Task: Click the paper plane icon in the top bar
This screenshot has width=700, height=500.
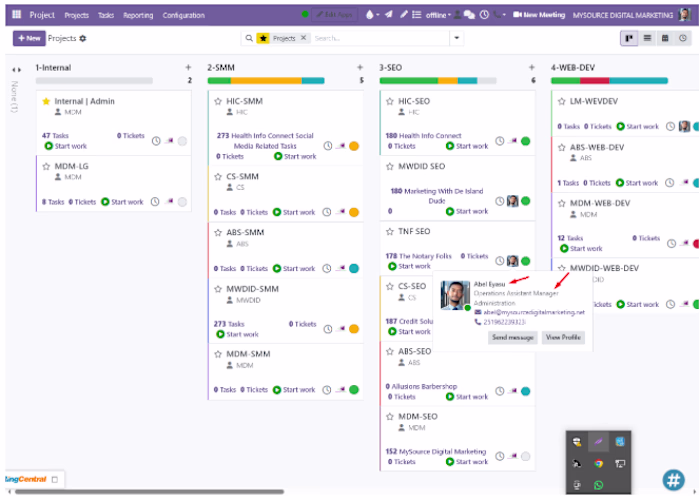Action: [x=389, y=15]
